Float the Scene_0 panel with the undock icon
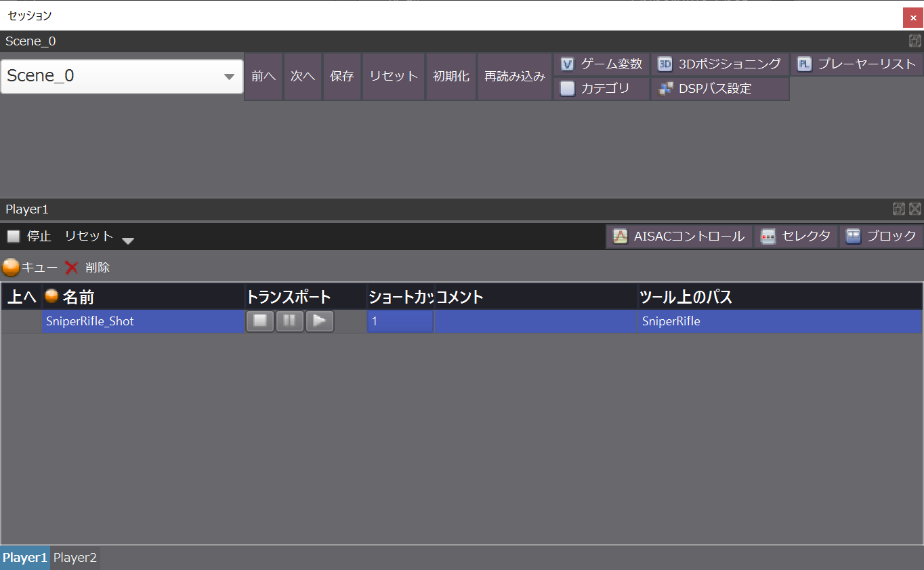 915,41
